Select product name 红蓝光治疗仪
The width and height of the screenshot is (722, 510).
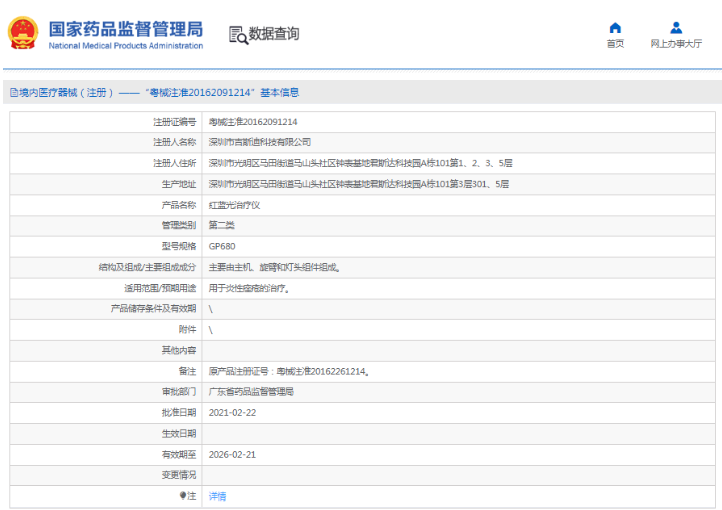[234, 205]
